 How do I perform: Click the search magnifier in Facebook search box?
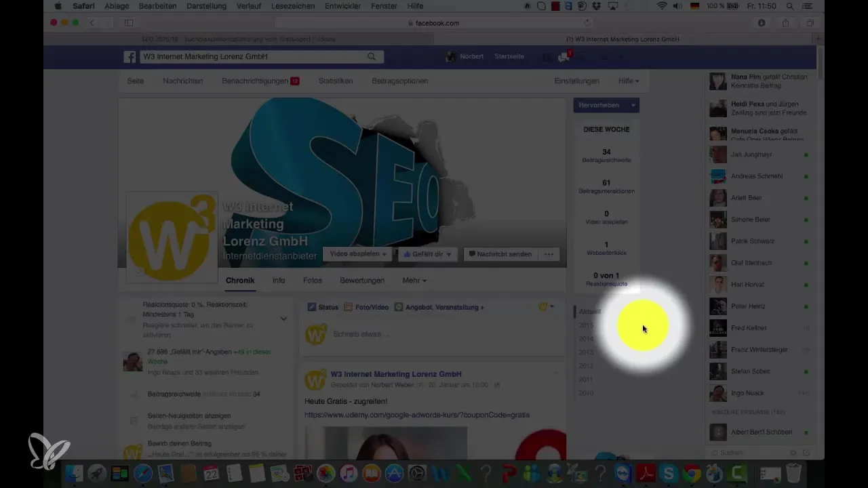[372, 57]
